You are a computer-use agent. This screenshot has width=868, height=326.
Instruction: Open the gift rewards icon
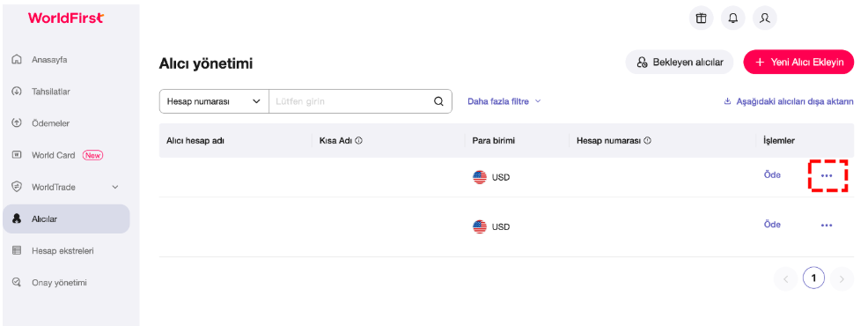click(x=701, y=19)
